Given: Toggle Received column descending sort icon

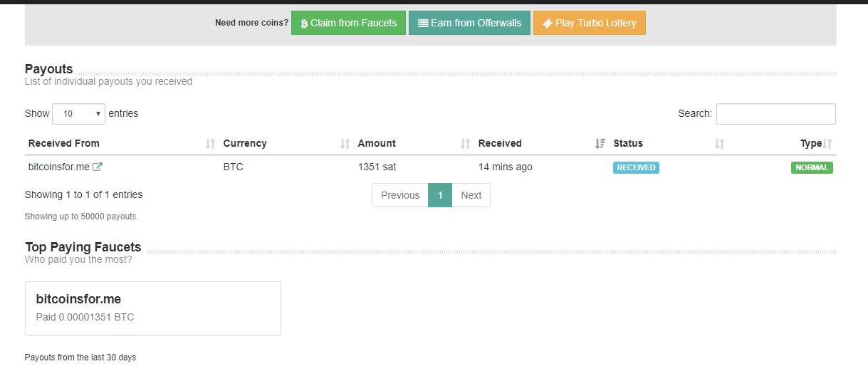Looking at the screenshot, I should click(600, 144).
